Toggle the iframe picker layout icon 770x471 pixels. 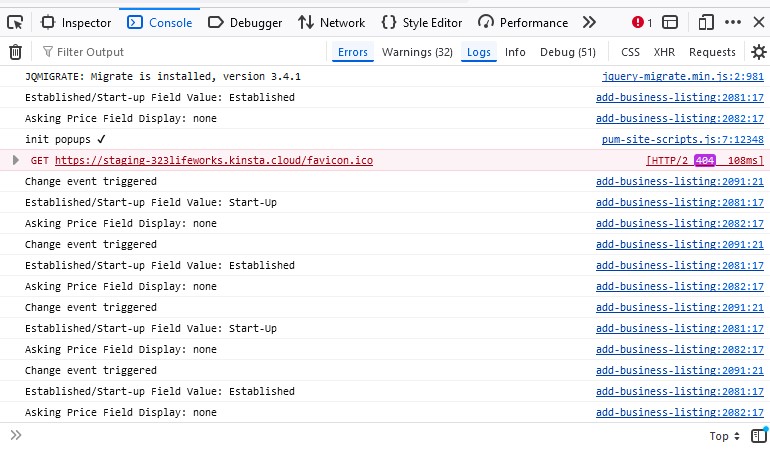click(x=670, y=23)
